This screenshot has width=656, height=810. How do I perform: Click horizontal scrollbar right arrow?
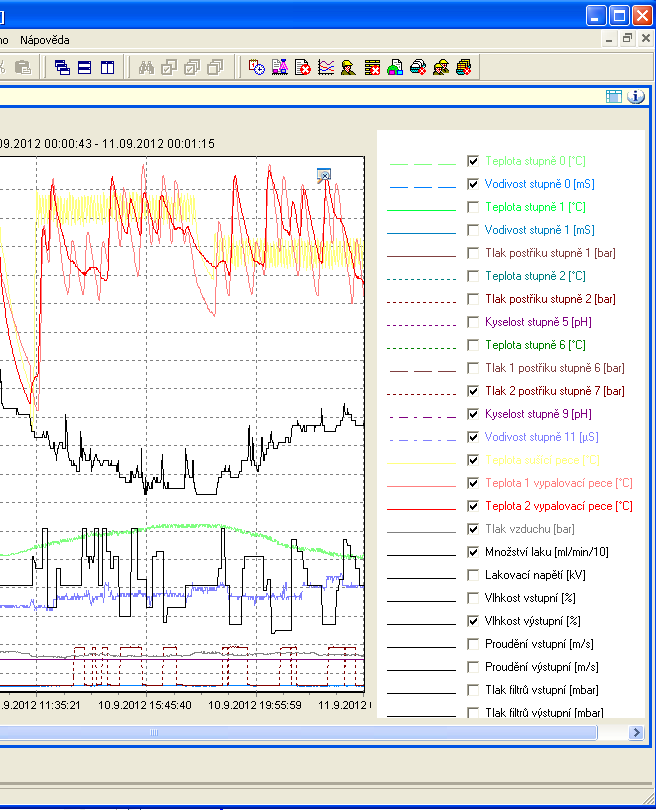(x=636, y=733)
